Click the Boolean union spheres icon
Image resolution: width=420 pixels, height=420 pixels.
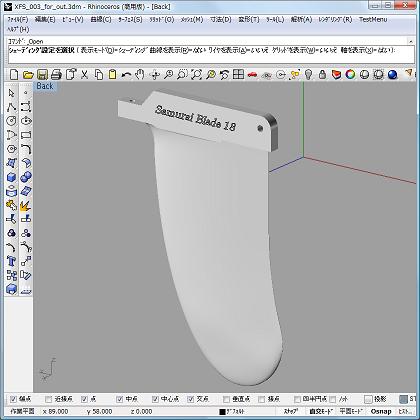pos(26,177)
